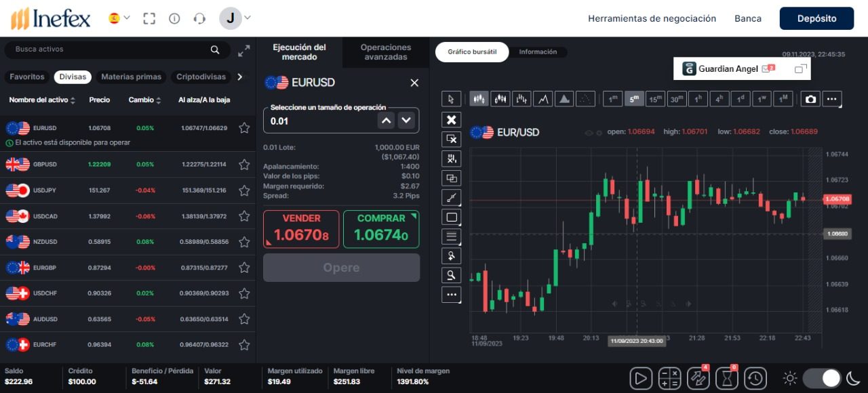Expand the J user profile menu
Viewport: 868px width, 393px height.
coord(235,18)
